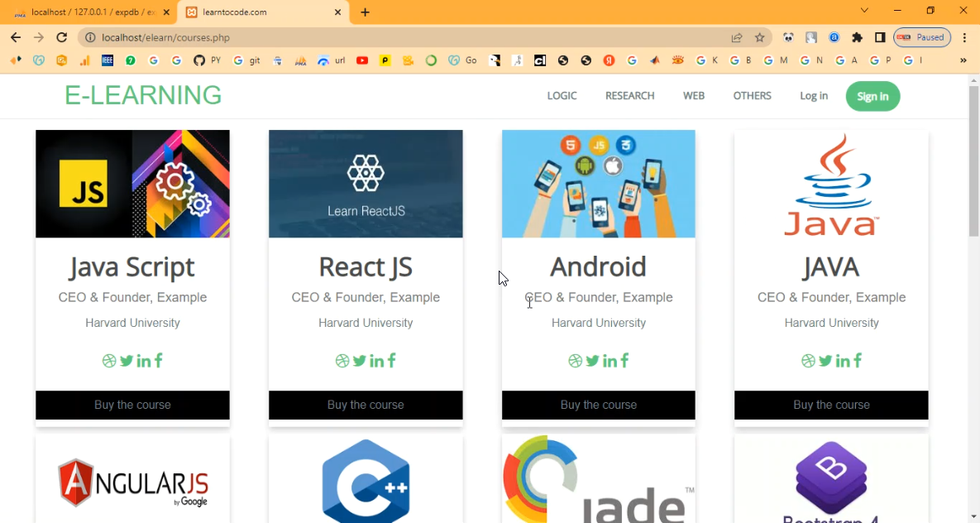Viewport: 980px width, 523px height.
Task: Open the MATLAB bookmark icon
Action: (x=654, y=60)
